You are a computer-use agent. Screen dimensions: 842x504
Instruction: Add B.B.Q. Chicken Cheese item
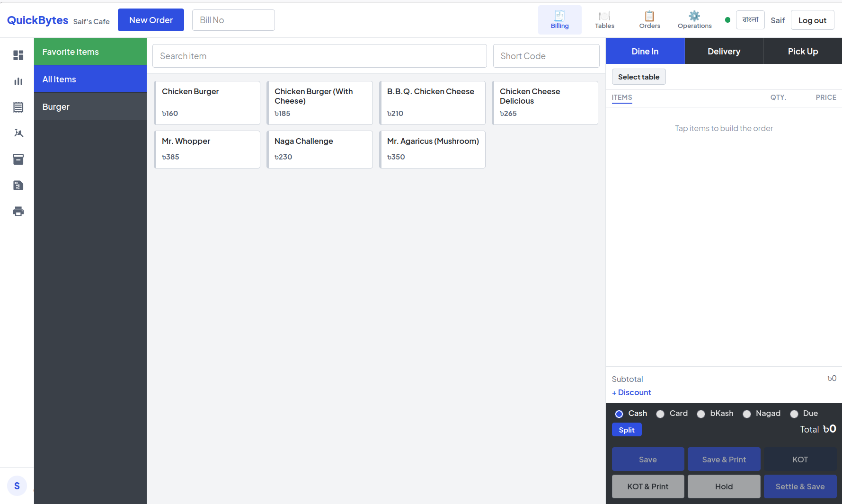432,103
